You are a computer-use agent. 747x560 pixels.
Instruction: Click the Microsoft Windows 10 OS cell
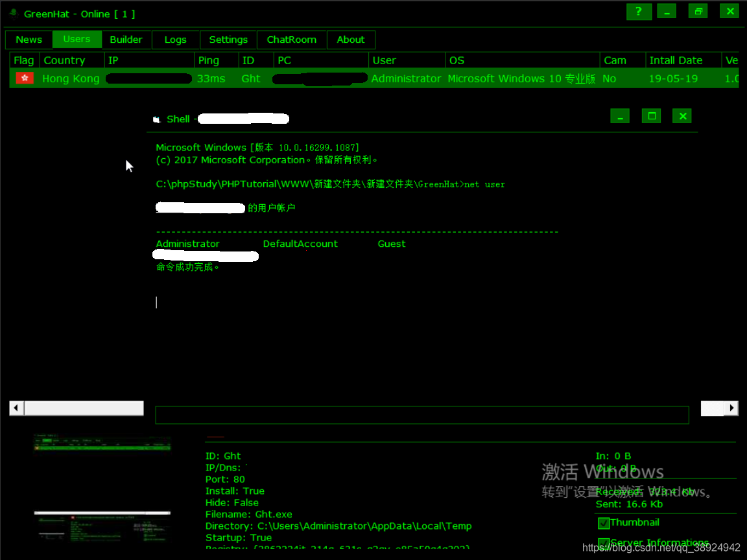[x=521, y=78]
